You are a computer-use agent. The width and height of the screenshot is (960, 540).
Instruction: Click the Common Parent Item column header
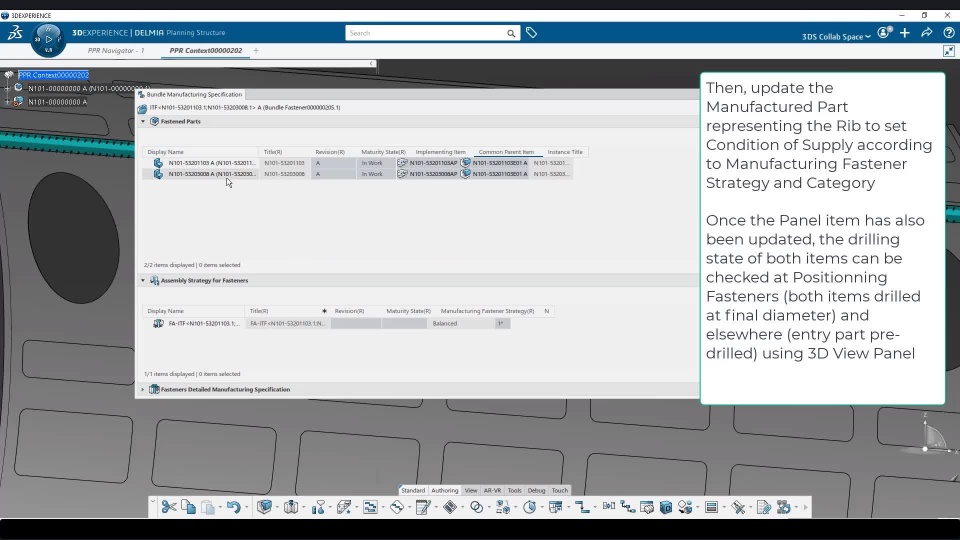(x=506, y=152)
